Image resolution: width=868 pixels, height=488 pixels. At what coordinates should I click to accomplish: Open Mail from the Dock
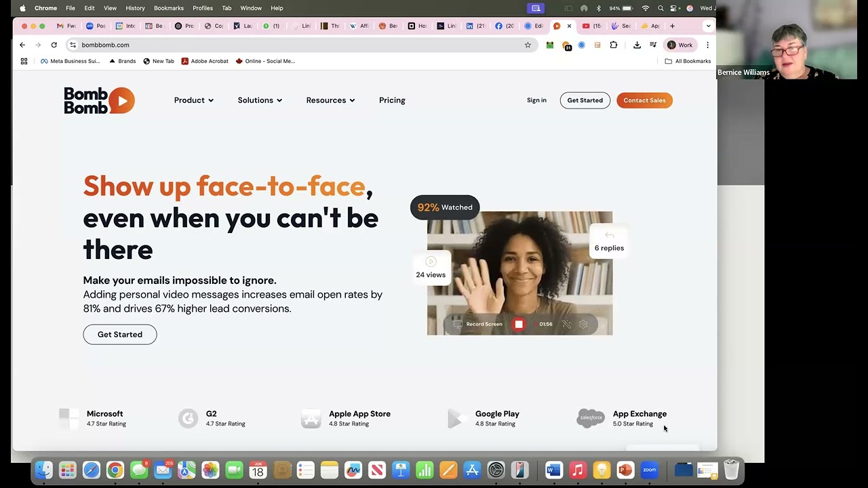coord(163,470)
